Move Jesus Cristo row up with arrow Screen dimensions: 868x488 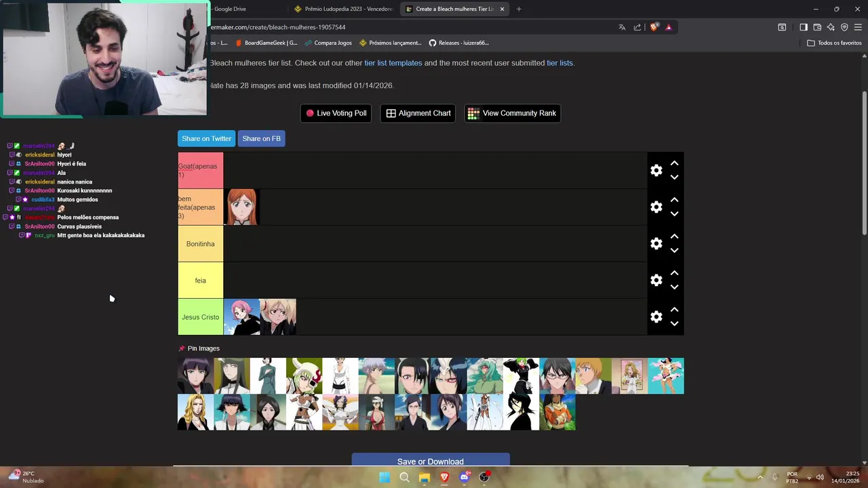674,310
